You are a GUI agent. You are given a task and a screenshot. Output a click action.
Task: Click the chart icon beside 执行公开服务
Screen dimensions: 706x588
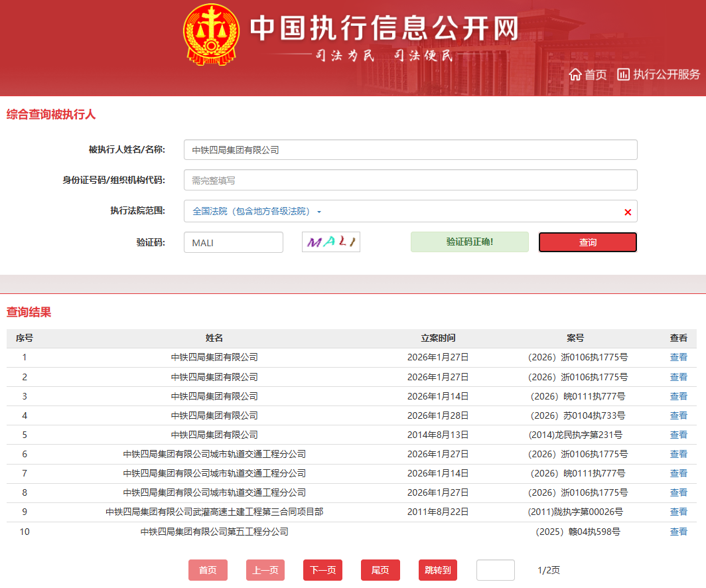[623, 74]
